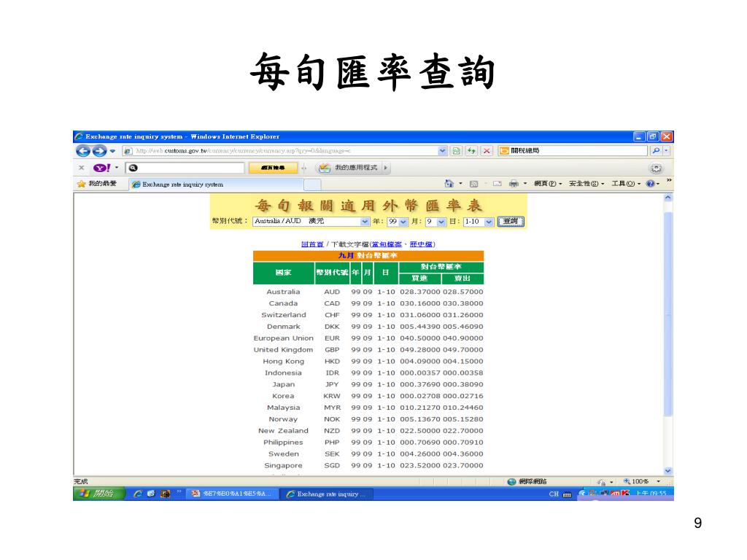Click the green Refresh arrows icon
Screen dimensions: 747x560
point(471,150)
